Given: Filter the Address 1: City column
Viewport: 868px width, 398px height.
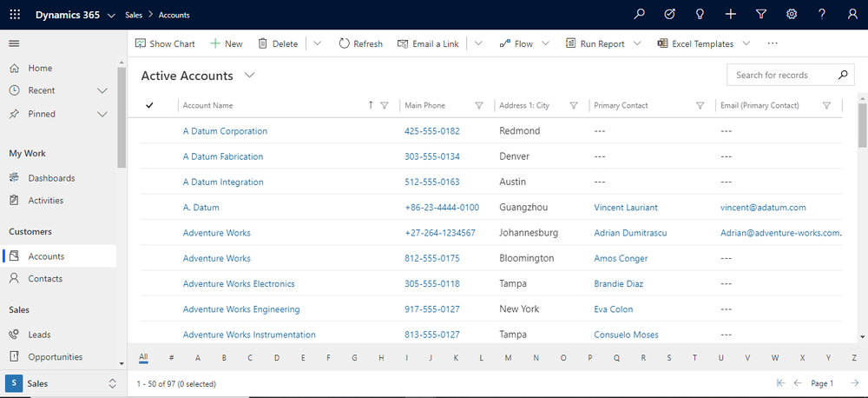Looking at the screenshot, I should click(574, 105).
